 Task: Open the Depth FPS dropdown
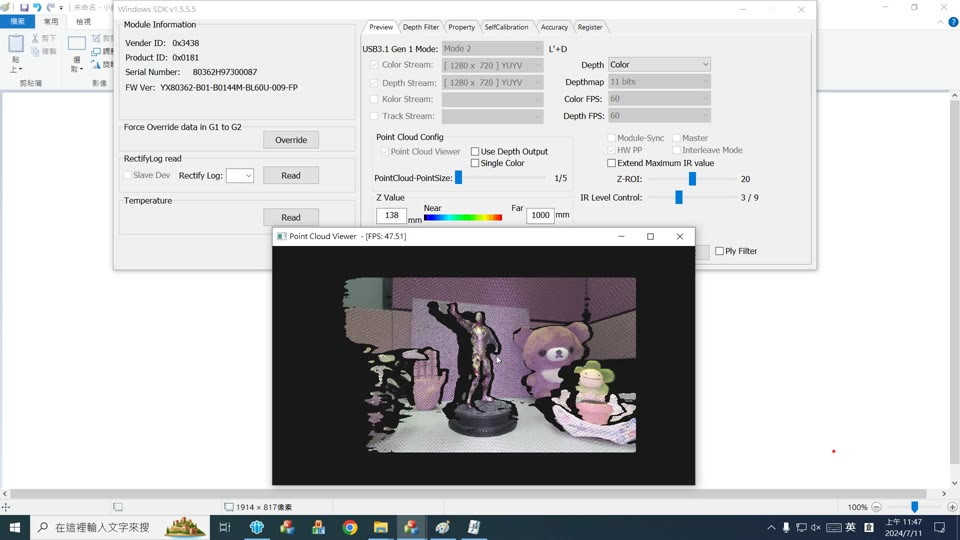(x=659, y=116)
